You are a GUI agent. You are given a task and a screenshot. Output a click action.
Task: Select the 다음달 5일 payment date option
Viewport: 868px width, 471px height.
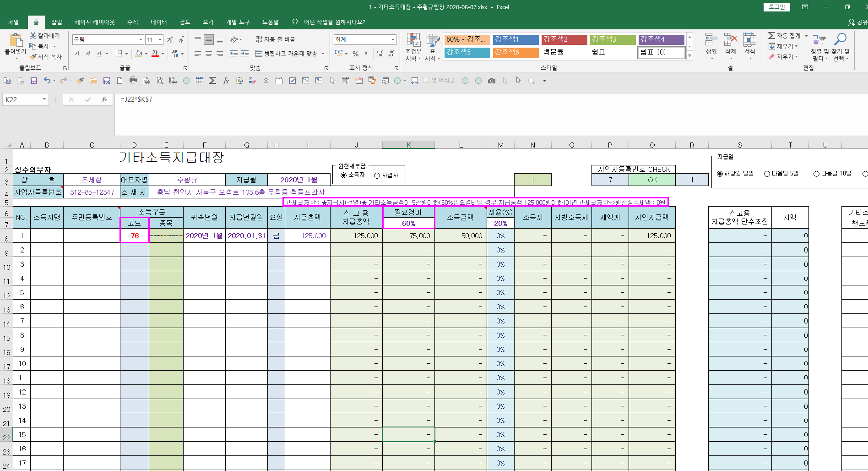click(767, 174)
